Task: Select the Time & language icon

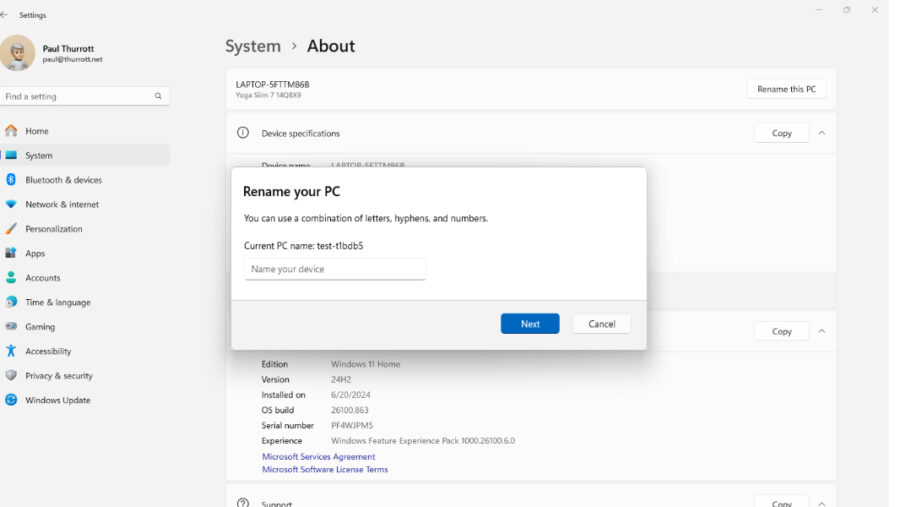Action: (11, 302)
